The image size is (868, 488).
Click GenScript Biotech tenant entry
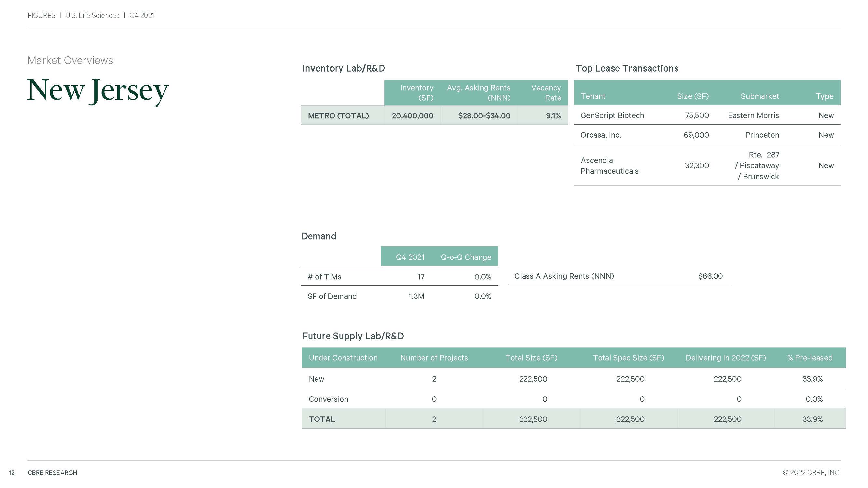[612, 115]
